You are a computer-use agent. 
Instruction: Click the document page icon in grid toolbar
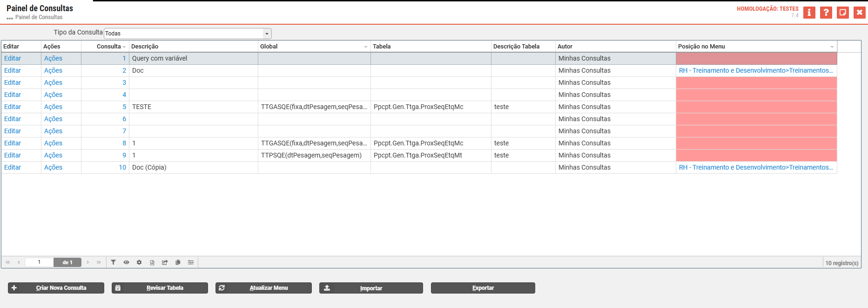152,262
